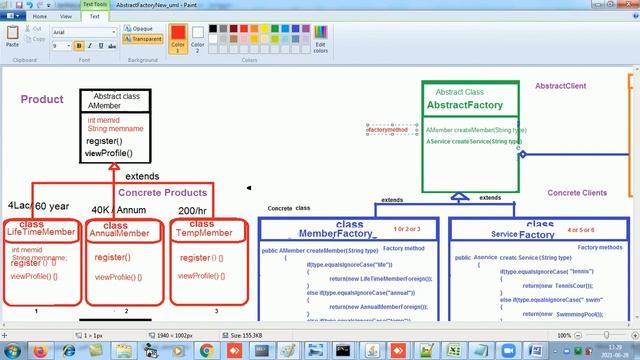Expand Customize Quick Access Toolbar arrow
Viewport: 640px width, 360px height.
tap(49, 5)
